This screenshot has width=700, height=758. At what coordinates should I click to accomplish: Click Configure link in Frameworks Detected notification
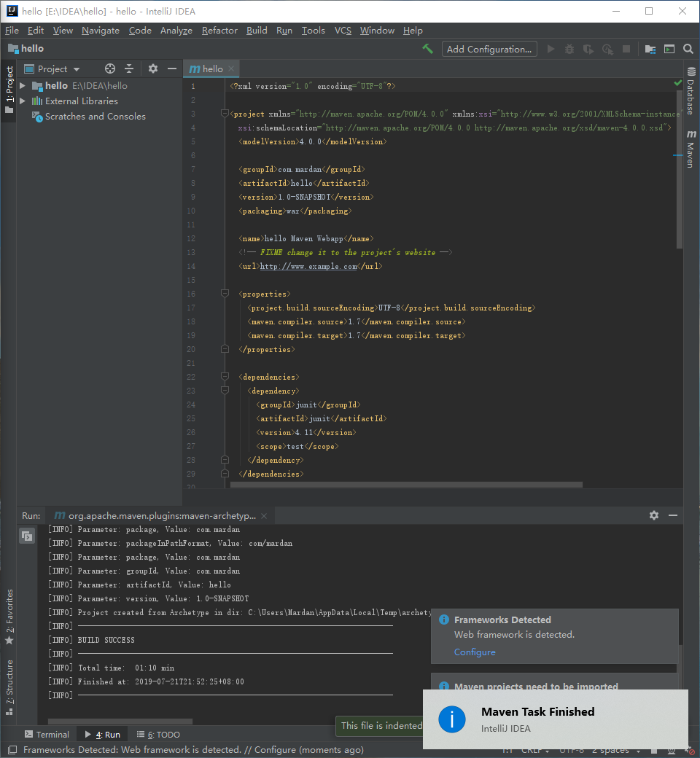coord(475,652)
